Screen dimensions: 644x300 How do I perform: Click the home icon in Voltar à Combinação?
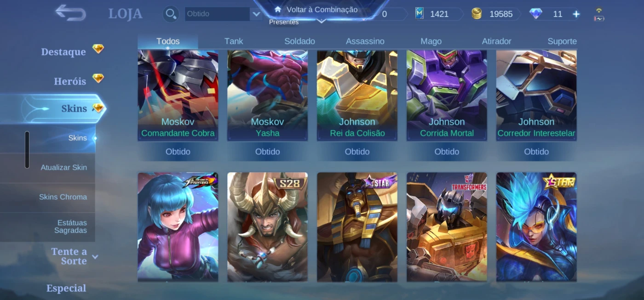click(x=277, y=9)
